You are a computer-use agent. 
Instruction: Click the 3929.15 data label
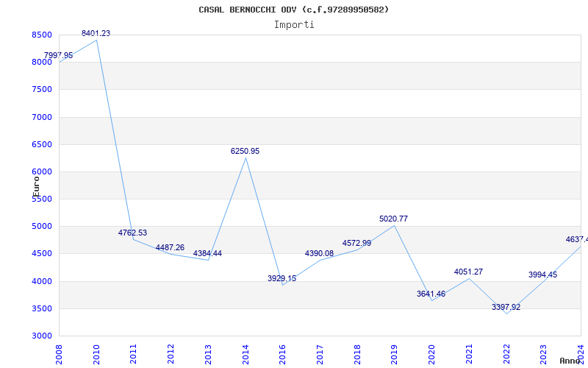click(x=282, y=278)
